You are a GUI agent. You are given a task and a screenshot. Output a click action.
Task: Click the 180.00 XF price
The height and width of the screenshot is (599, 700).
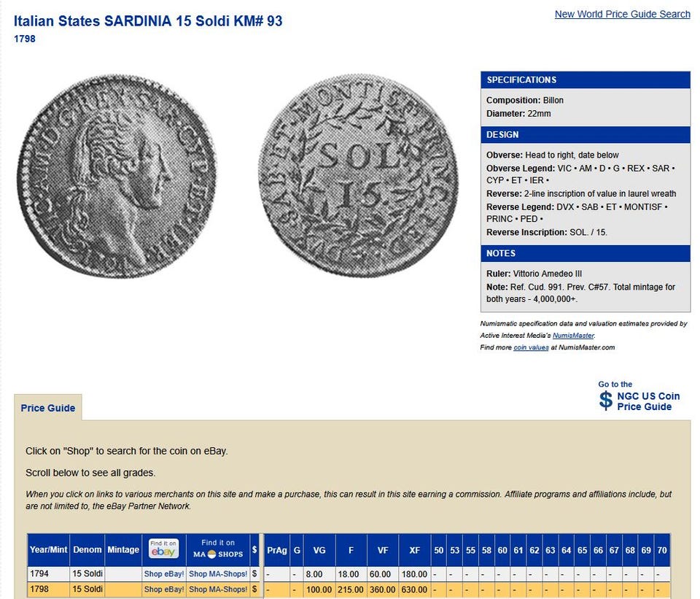[415, 574]
